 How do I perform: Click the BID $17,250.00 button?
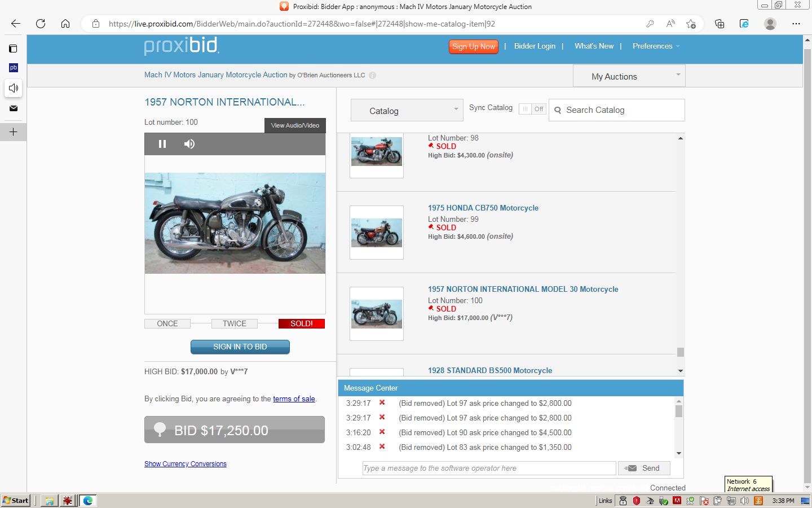[235, 430]
